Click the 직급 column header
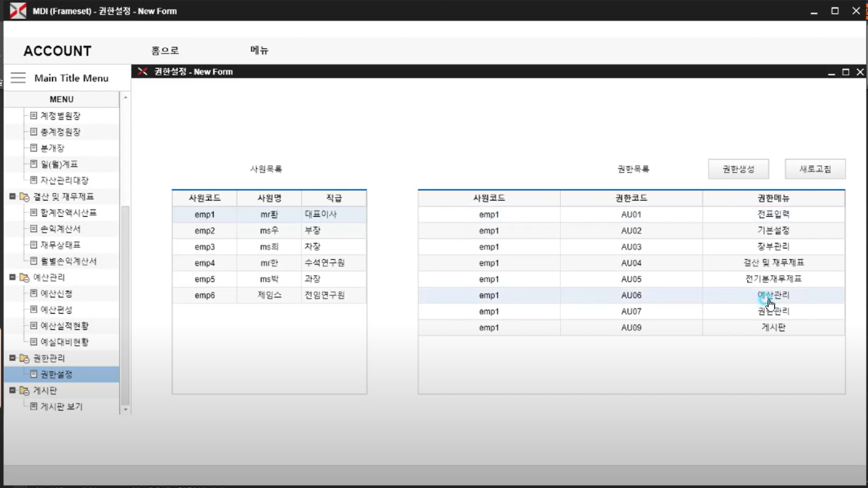 pos(334,198)
